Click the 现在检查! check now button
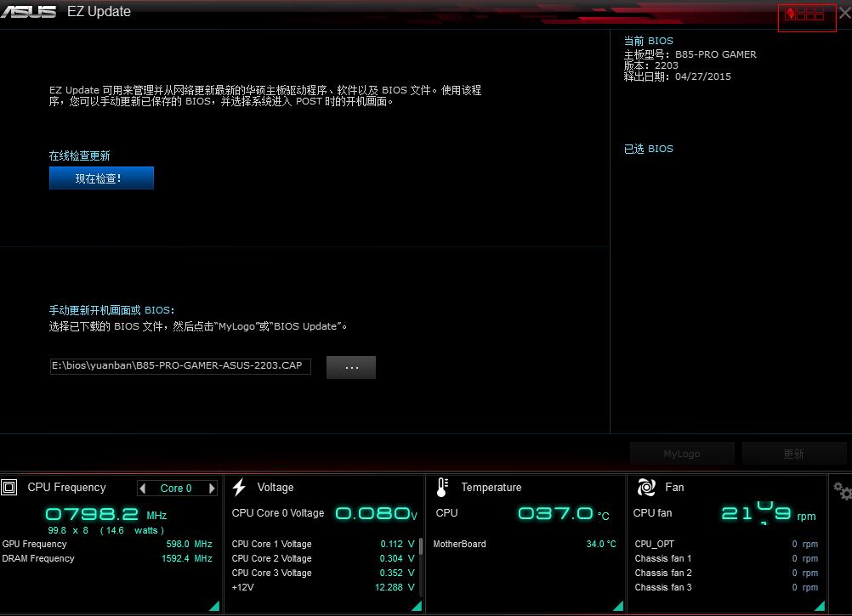The width and height of the screenshot is (852, 616). 101,178
